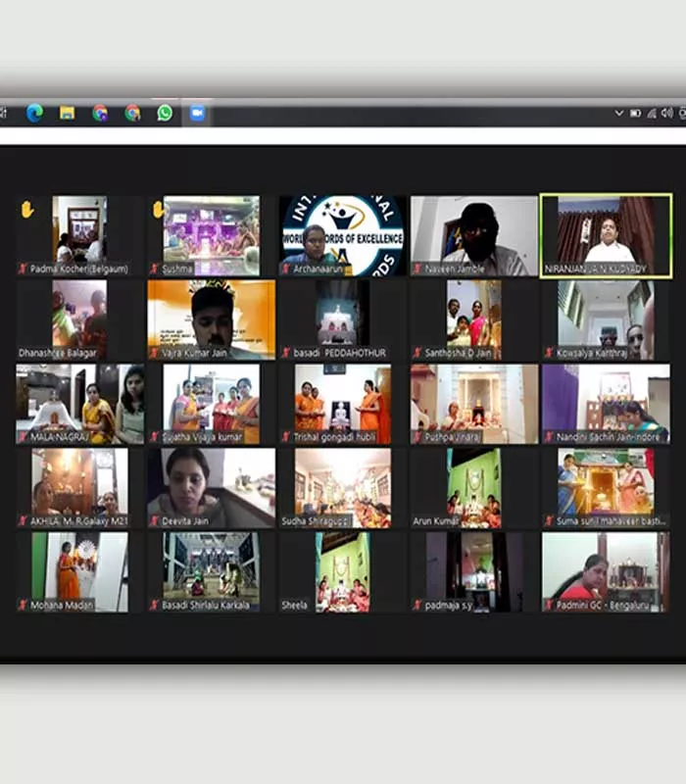This screenshot has width=686, height=784.
Task: Click the muted mic icon beside Vajra Kumar Jain
Action: coord(154,353)
